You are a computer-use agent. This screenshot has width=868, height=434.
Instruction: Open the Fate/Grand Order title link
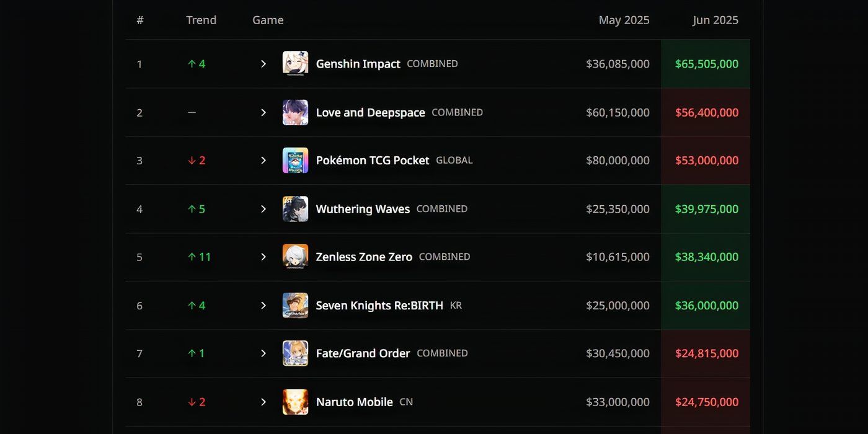[x=363, y=353]
